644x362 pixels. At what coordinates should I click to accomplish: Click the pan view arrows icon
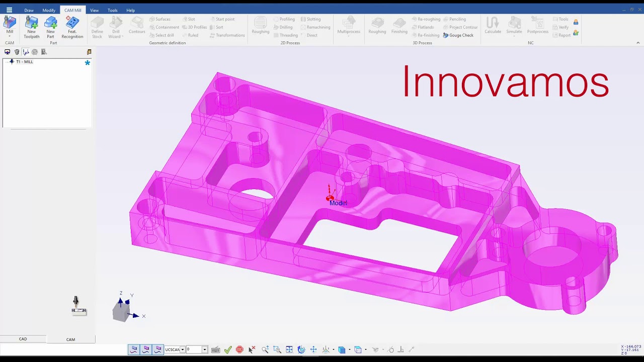pyautogui.click(x=313, y=349)
